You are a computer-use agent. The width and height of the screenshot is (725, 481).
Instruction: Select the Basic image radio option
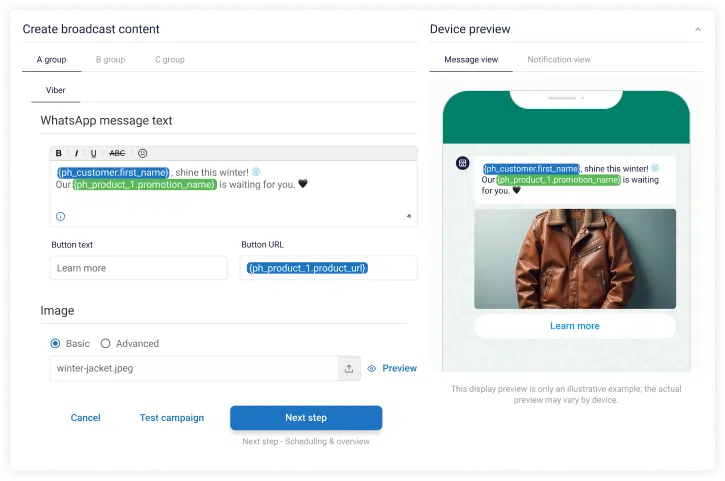[x=55, y=343]
